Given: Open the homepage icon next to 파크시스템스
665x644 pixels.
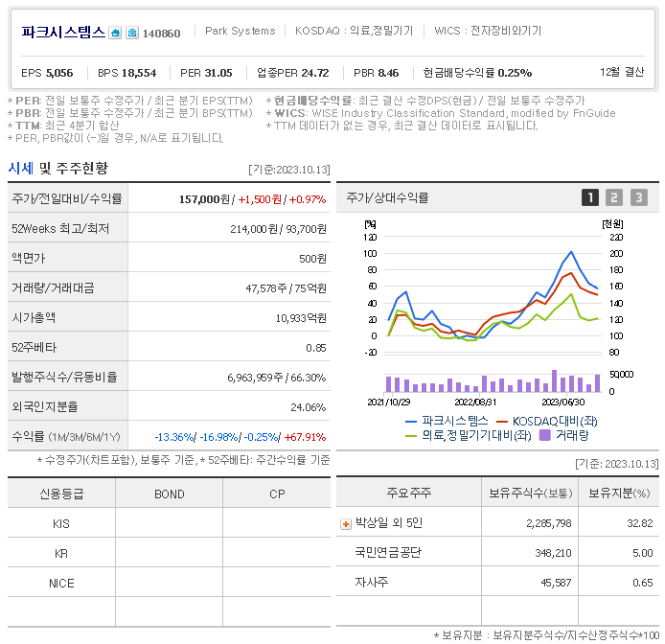Looking at the screenshot, I should (x=115, y=33).
